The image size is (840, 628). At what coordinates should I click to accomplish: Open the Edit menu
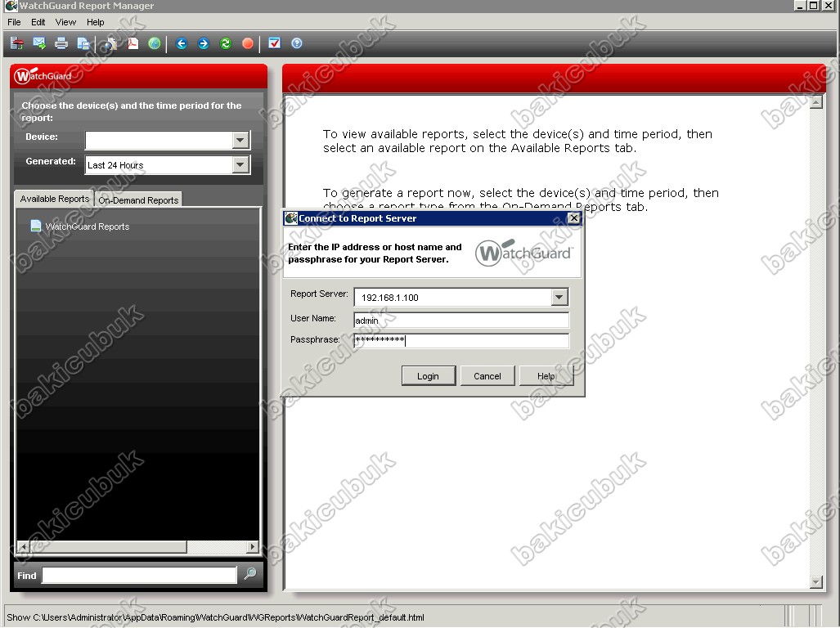[38, 22]
